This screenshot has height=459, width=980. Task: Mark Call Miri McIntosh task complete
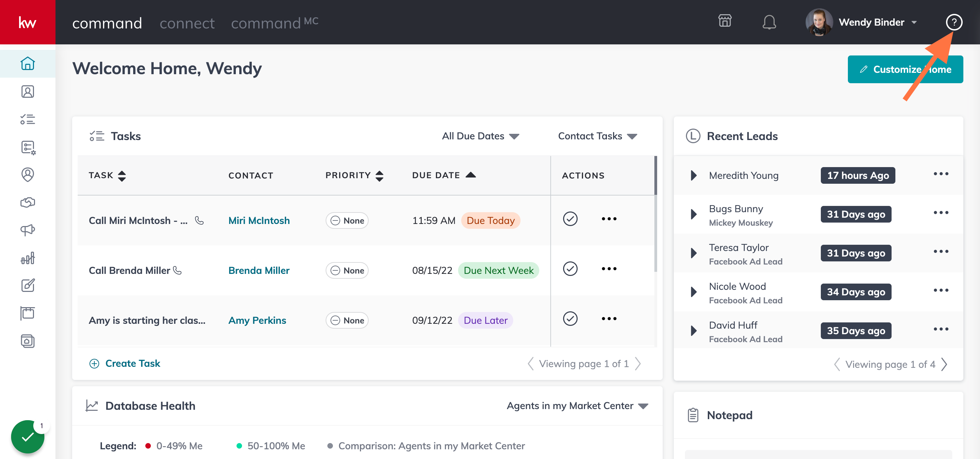(570, 219)
